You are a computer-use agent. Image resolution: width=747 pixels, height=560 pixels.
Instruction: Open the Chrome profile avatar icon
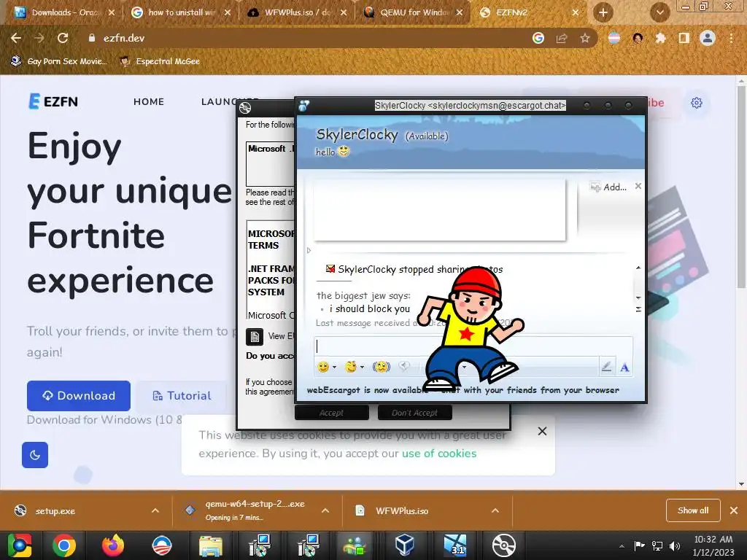(708, 38)
